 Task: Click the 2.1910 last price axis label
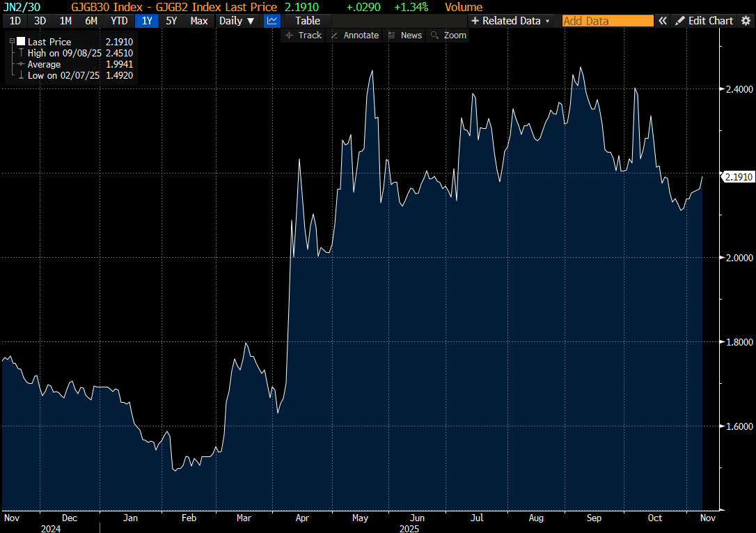(738, 177)
